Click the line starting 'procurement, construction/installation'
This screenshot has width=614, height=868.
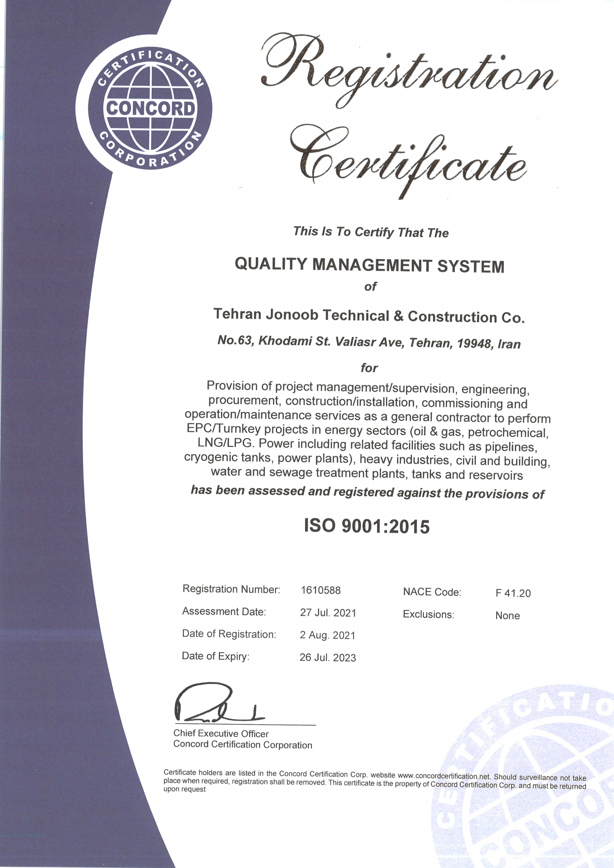click(x=367, y=402)
